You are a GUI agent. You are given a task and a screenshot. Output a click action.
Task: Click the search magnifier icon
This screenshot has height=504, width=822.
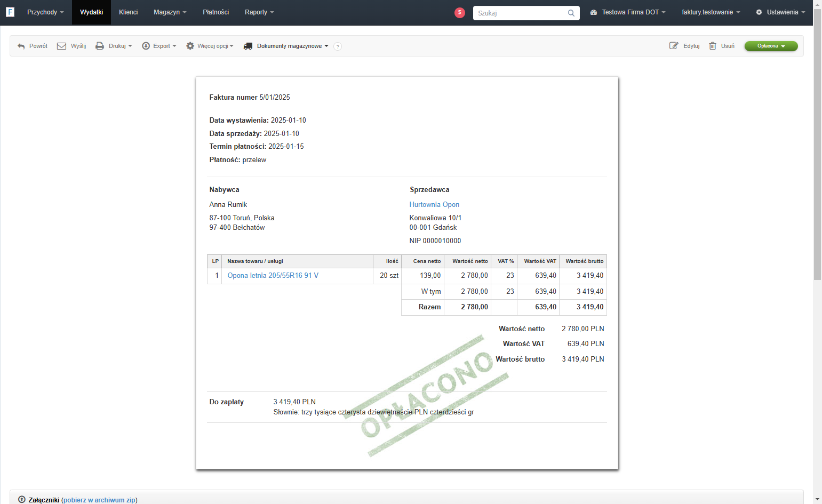tap(571, 13)
